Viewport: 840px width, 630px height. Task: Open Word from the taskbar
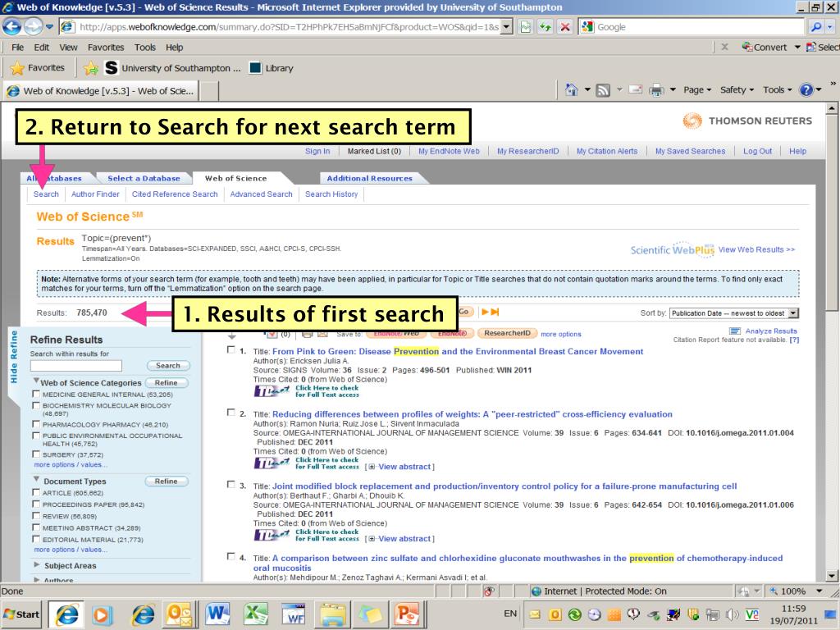pos(217,614)
